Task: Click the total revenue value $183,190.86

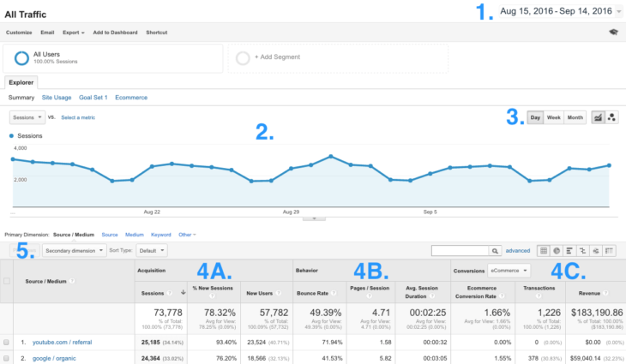Action: click(x=597, y=313)
